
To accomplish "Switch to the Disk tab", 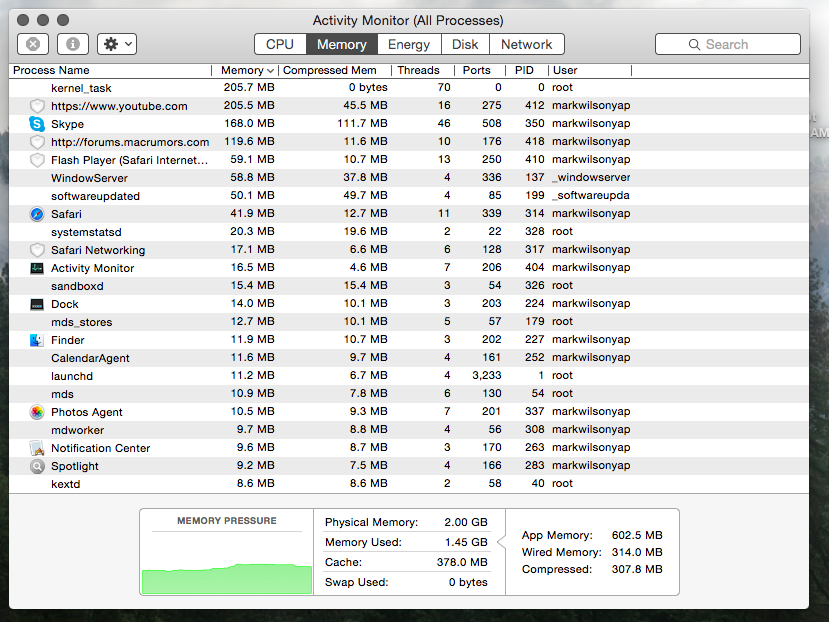I will 465,44.
